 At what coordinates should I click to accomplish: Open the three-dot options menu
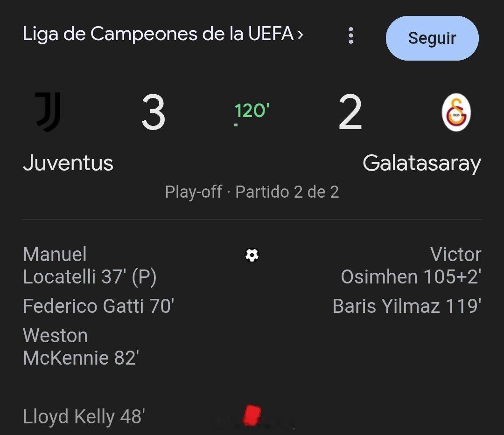[x=351, y=36]
